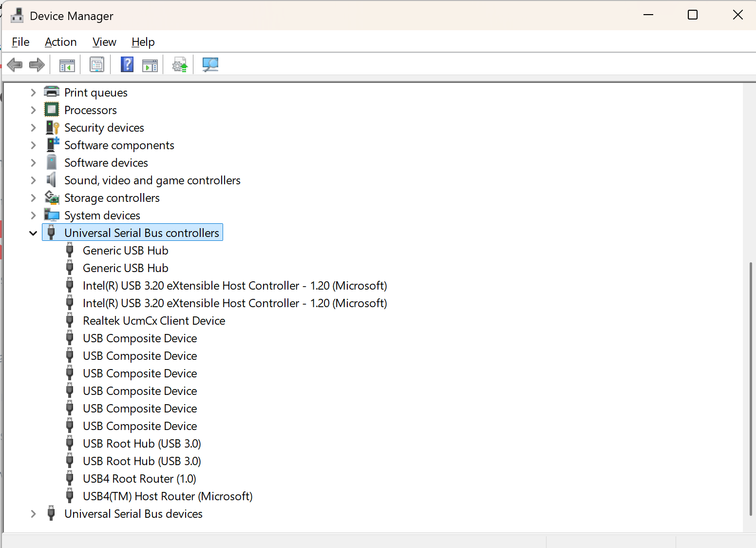Viewport: 756px width, 548px height.
Task: Open the File menu
Action: click(x=20, y=42)
